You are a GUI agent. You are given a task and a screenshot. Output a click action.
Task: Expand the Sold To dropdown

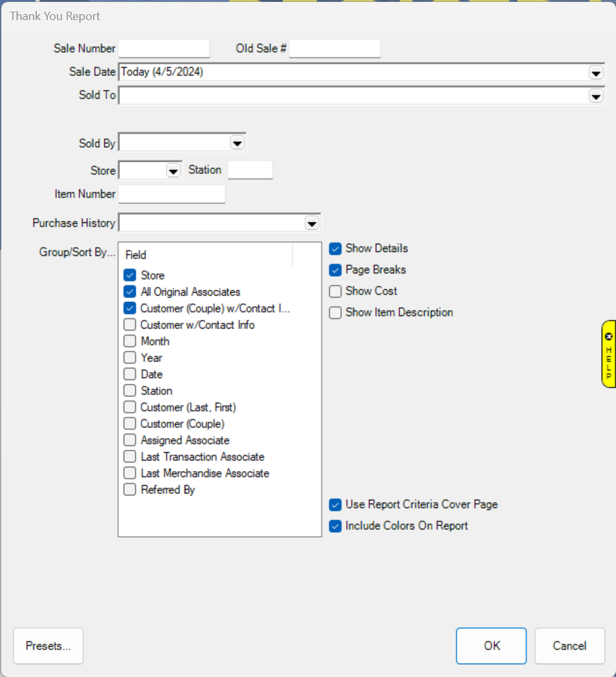[595, 96]
